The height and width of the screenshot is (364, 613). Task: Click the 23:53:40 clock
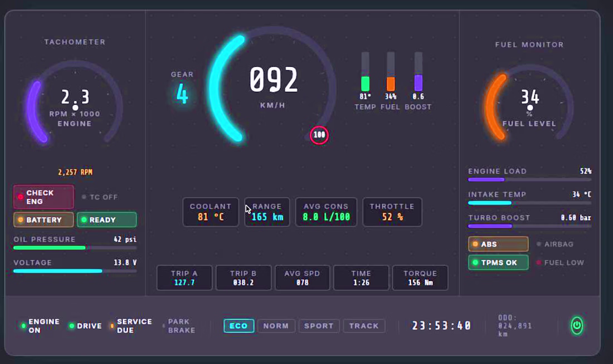click(442, 326)
